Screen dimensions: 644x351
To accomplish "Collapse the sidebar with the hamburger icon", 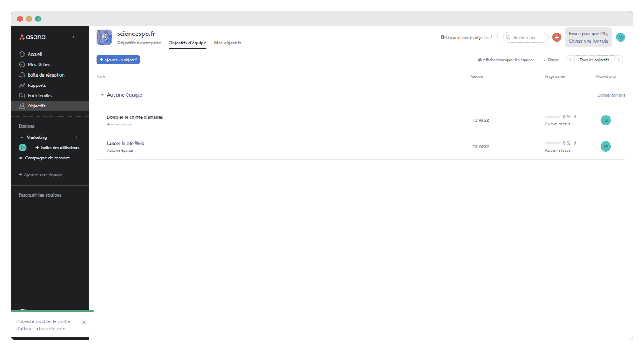I will point(77,37).
